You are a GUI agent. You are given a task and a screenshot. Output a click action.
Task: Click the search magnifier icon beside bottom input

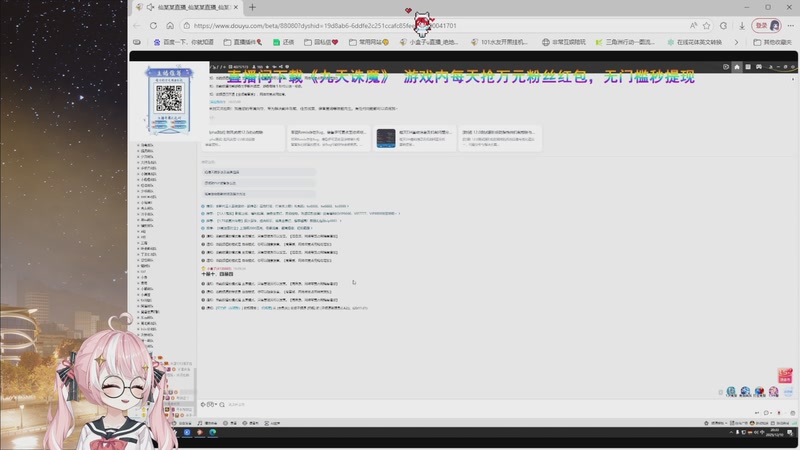222,405
